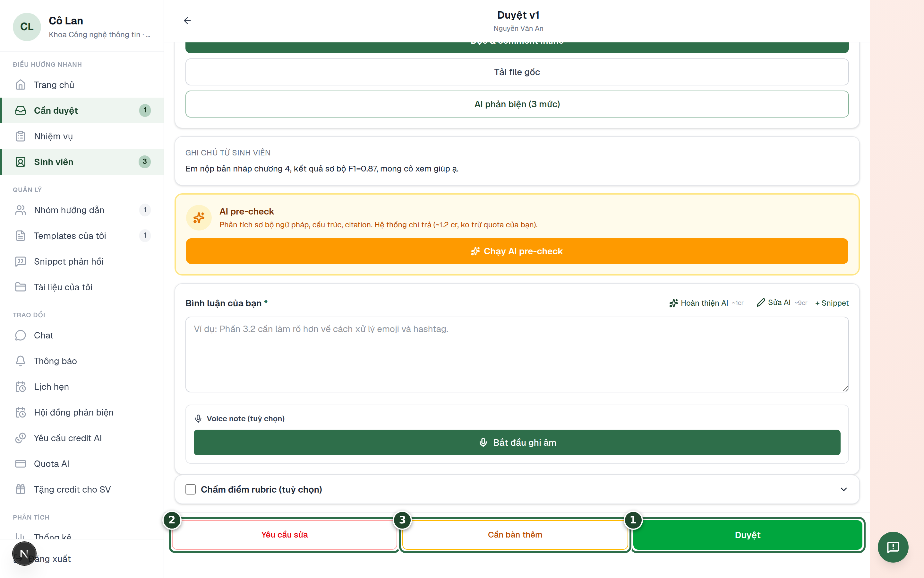This screenshot has height=578, width=924.
Task: Click the Tải file gốc button
Action: tap(517, 72)
